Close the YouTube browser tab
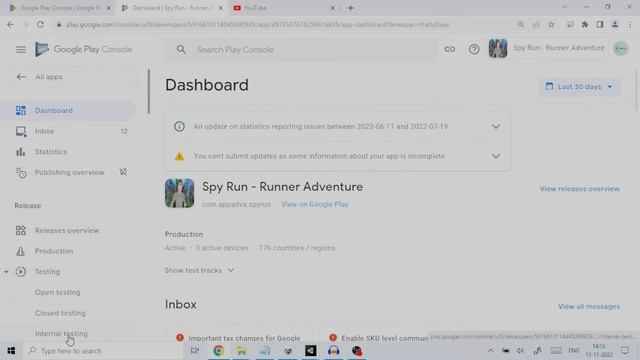 tap(333, 8)
